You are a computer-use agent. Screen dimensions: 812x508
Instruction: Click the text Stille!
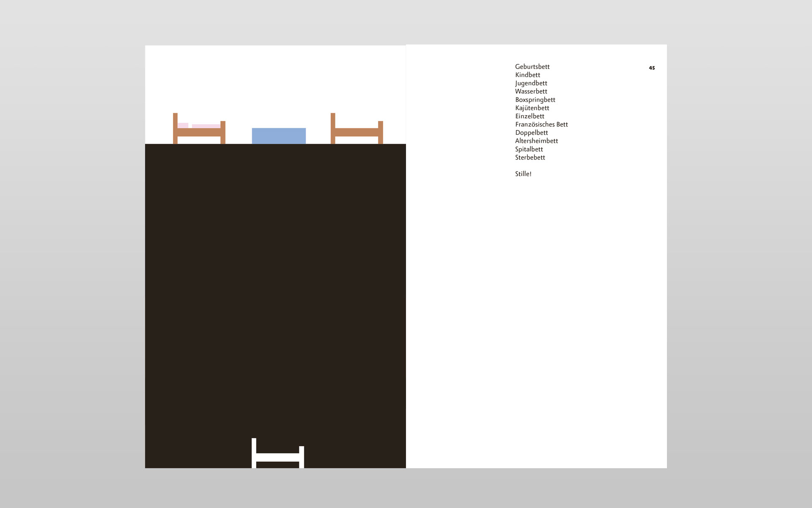coord(523,174)
